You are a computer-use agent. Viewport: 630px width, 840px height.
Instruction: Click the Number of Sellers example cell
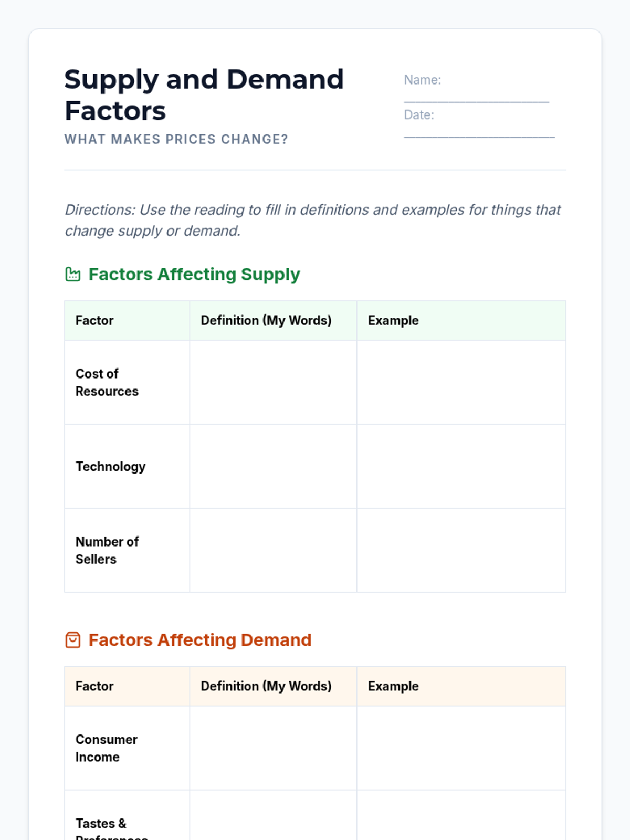click(461, 550)
